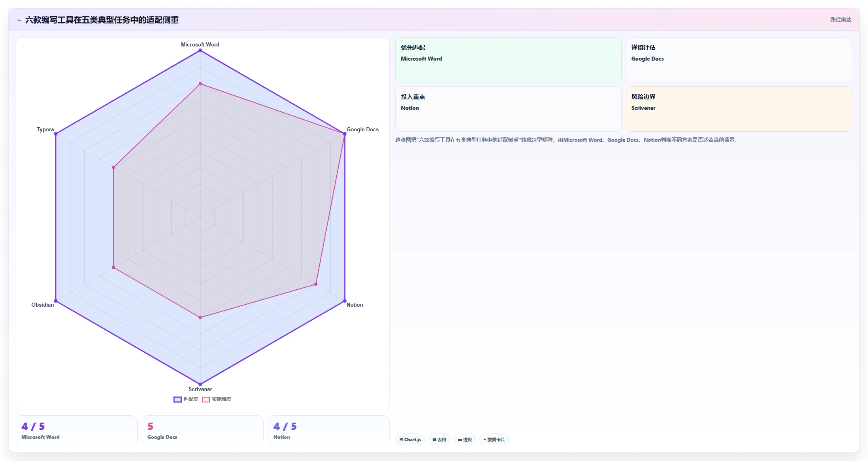Click the purple 匹配度 point at Microsoft Word

(200, 51)
